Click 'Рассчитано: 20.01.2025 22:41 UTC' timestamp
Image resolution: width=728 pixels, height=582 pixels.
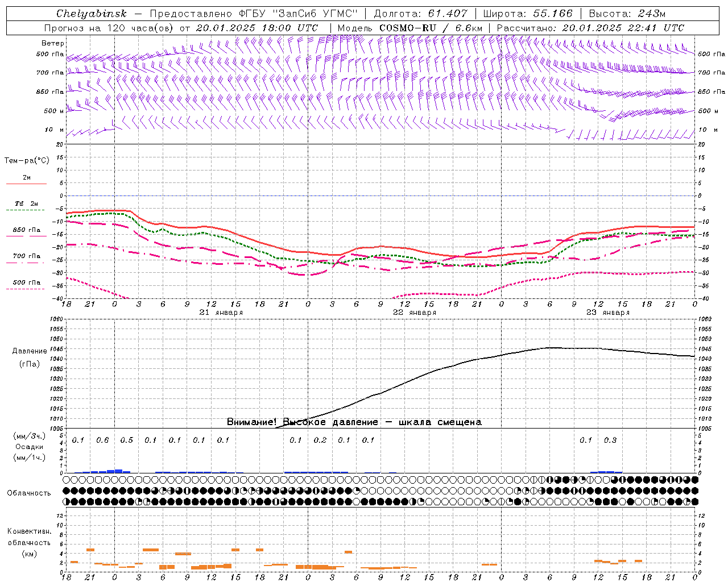coord(590,28)
